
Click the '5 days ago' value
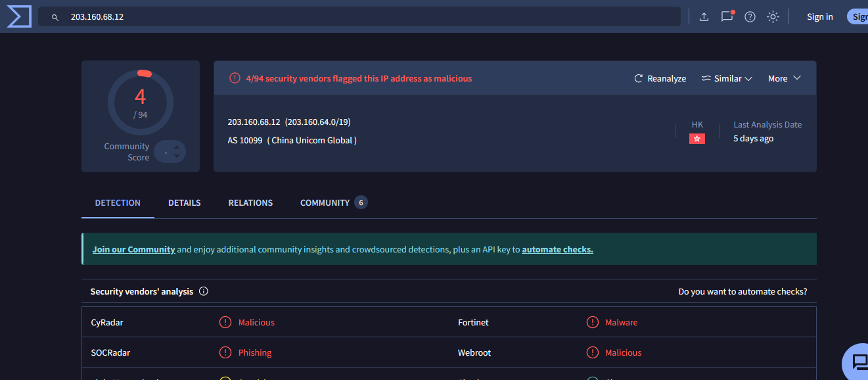[x=753, y=139]
